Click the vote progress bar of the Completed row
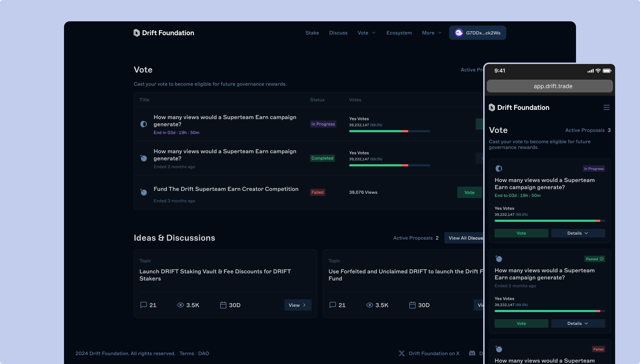This screenshot has width=640, height=364. (x=390, y=165)
